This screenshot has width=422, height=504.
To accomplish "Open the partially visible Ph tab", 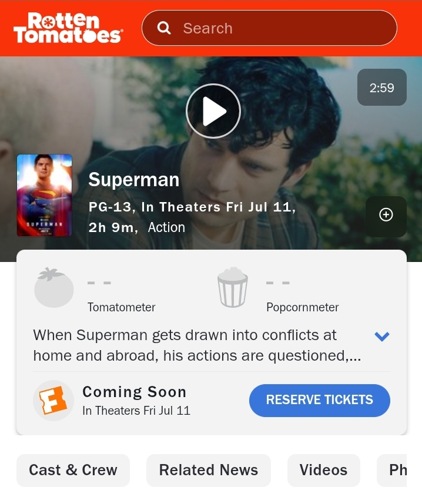I will 392,471.
